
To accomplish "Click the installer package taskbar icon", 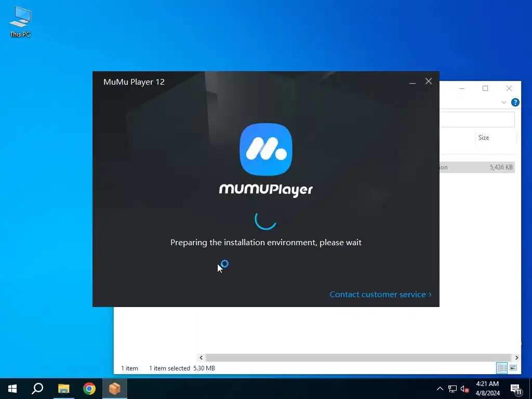I will point(115,389).
